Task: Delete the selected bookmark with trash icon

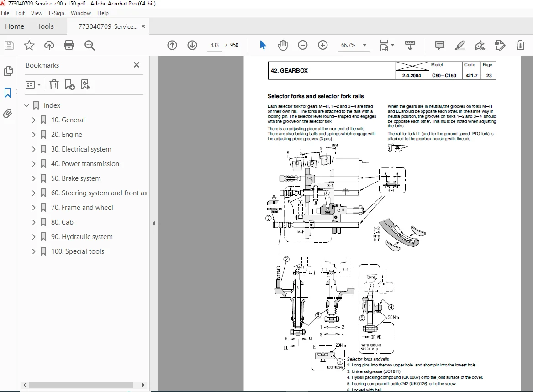Action: 54,84
